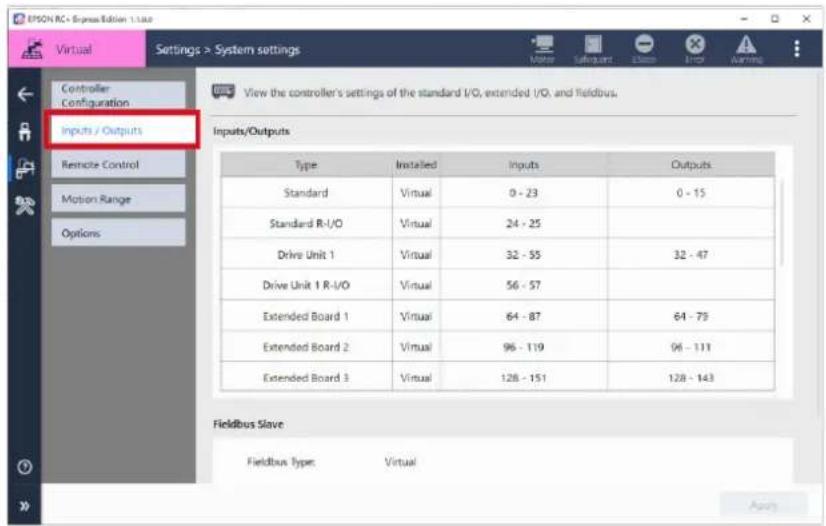Image resolution: width=826 pixels, height=526 pixels.
Task: Select the Drive Unit 1 R-I/O row
Action: click(x=498, y=285)
